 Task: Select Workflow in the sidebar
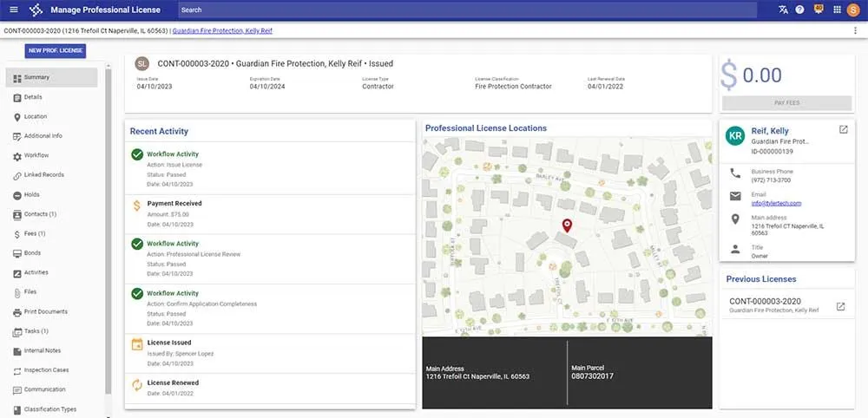click(36, 155)
